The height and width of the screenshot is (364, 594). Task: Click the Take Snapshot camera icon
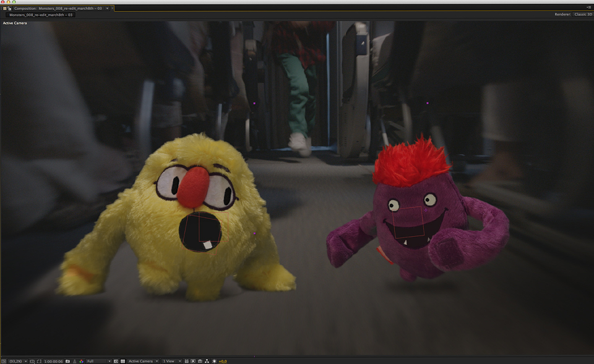pyautogui.click(x=68, y=362)
